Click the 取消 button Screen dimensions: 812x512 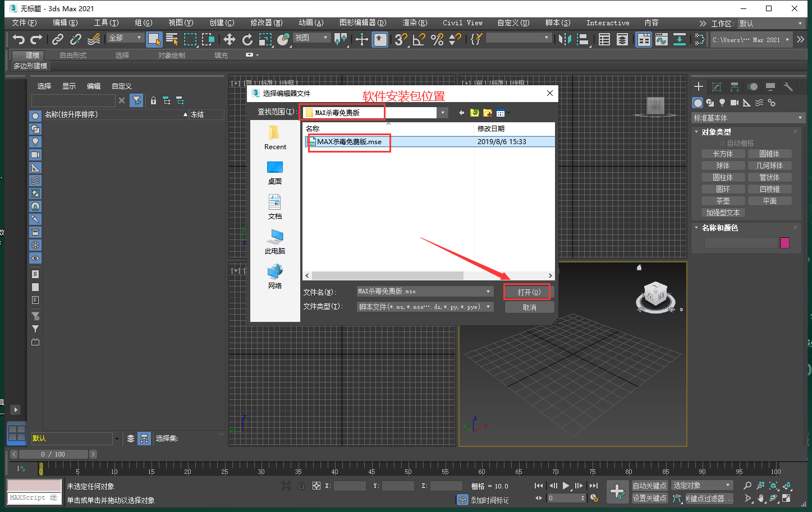[529, 307]
